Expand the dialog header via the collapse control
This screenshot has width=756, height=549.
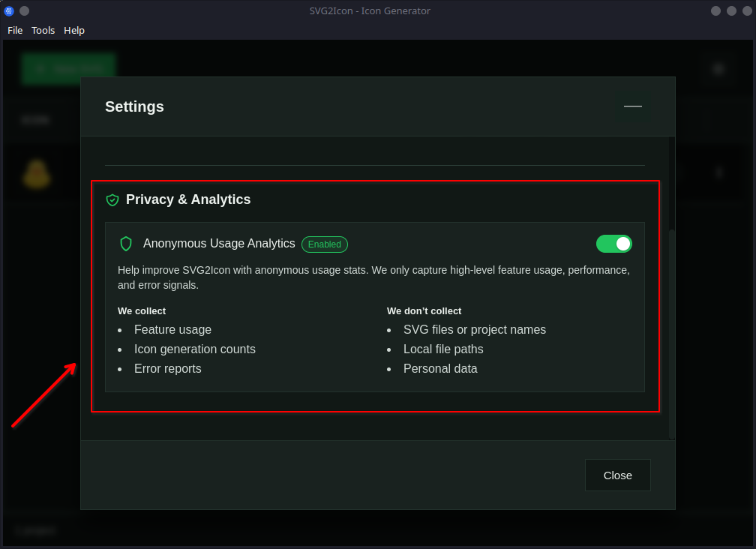pyautogui.click(x=632, y=106)
